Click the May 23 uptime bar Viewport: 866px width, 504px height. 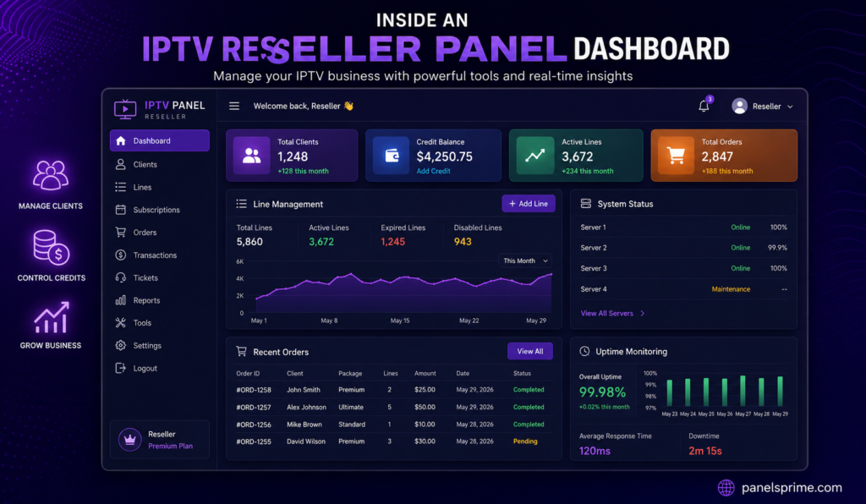670,393
